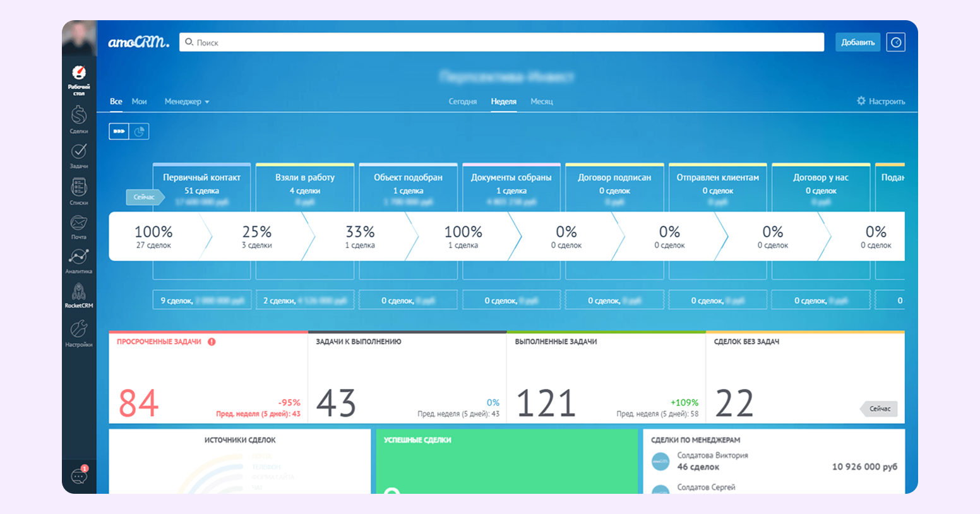Select the Месяц period tab

pos(541,102)
